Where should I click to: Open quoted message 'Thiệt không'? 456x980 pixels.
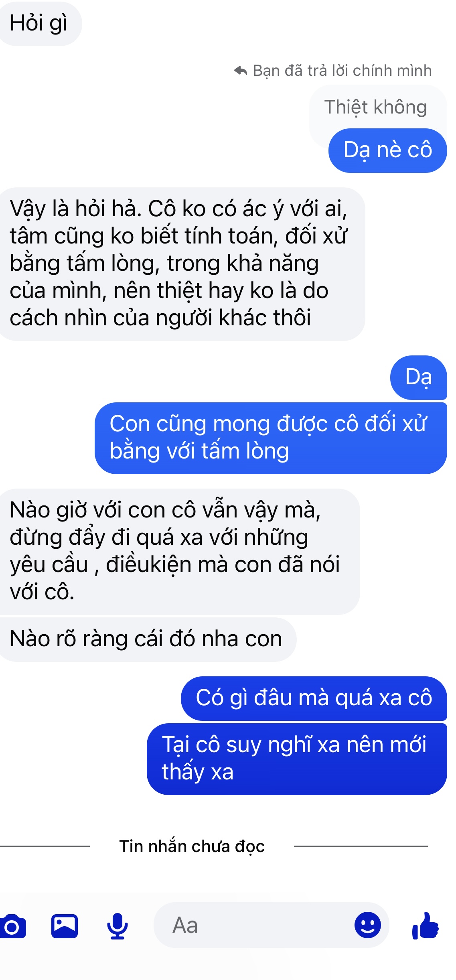376,107
